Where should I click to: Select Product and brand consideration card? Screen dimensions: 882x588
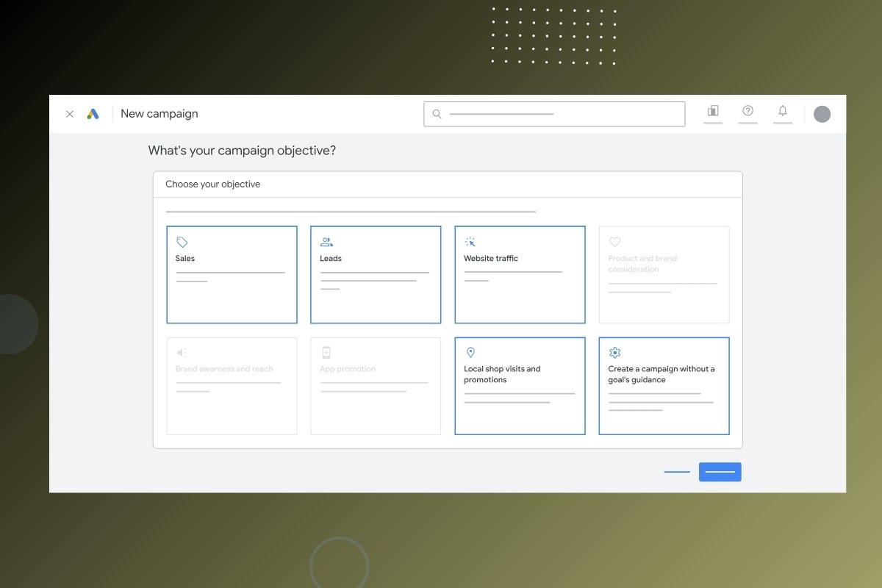coord(664,275)
